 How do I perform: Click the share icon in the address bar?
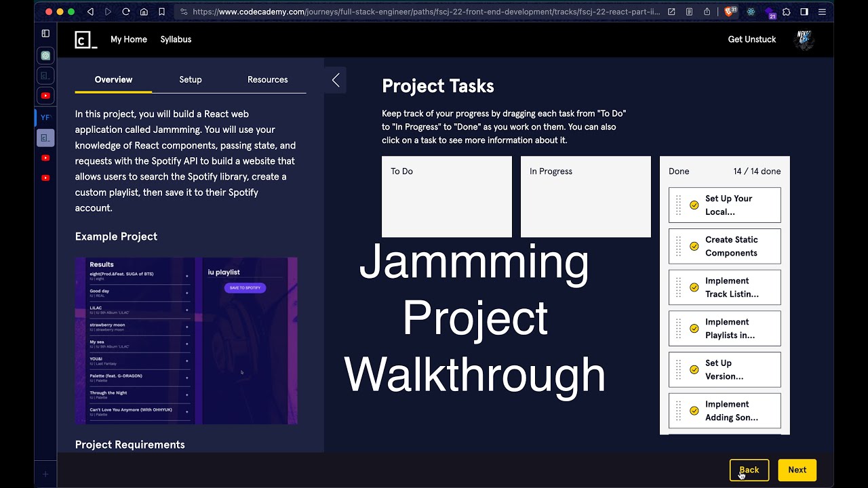coord(707,12)
